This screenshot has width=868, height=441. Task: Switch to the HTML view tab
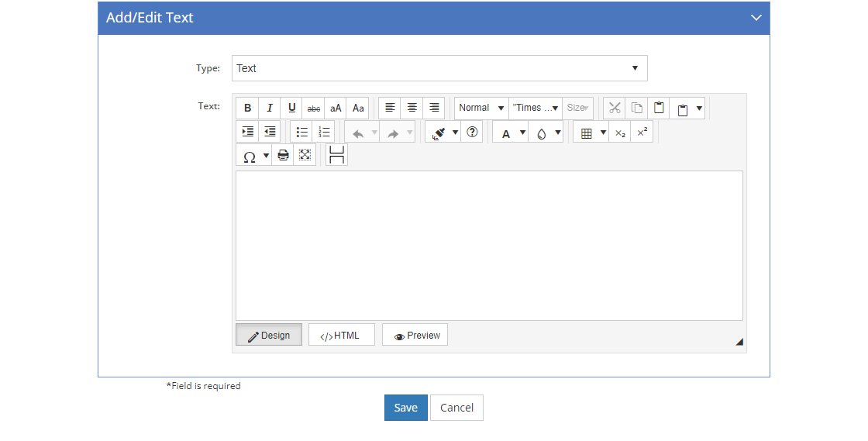342,335
